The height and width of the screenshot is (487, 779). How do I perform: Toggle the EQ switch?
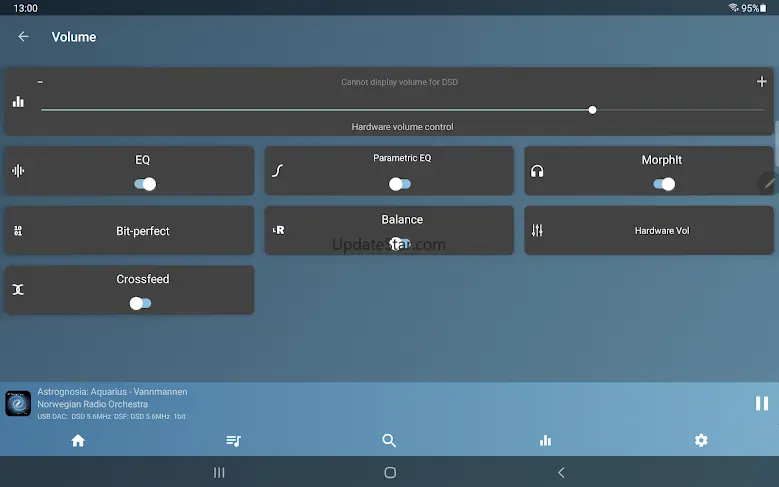click(x=144, y=184)
